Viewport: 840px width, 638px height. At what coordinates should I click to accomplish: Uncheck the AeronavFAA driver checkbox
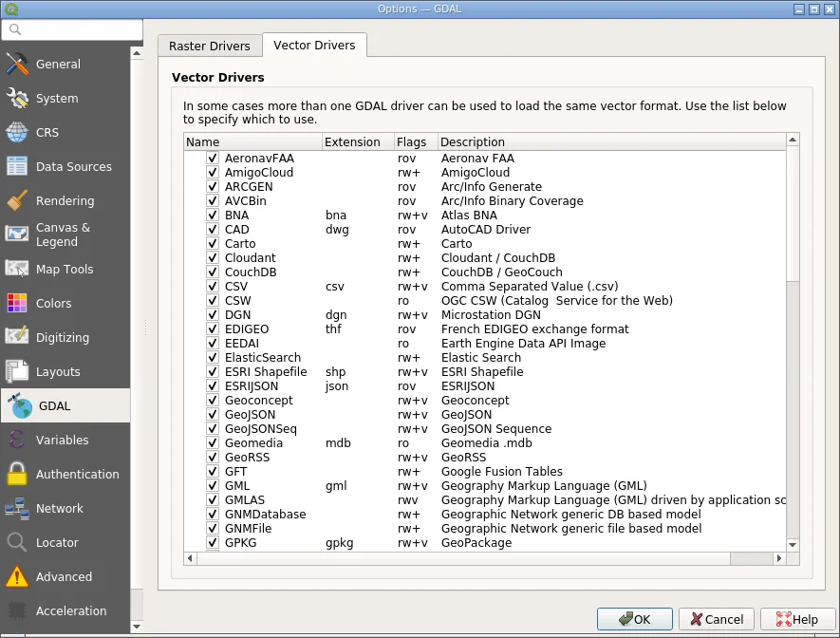pyautogui.click(x=213, y=159)
